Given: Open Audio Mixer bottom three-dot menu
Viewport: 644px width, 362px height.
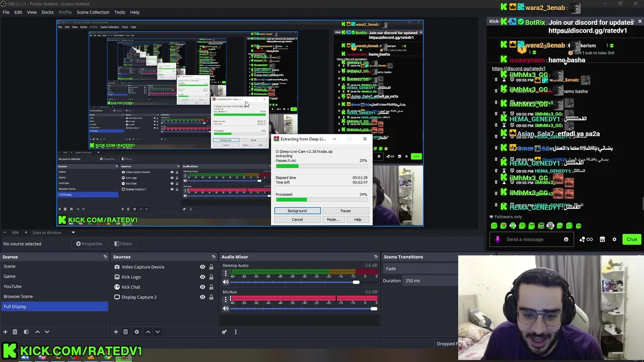Looking at the screenshot, I should point(235,332).
